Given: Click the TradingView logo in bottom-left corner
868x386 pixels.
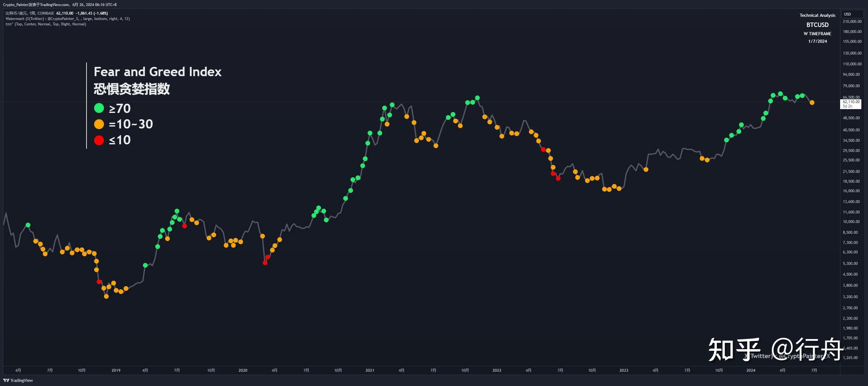Looking at the screenshot, I should tap(18, 380).
